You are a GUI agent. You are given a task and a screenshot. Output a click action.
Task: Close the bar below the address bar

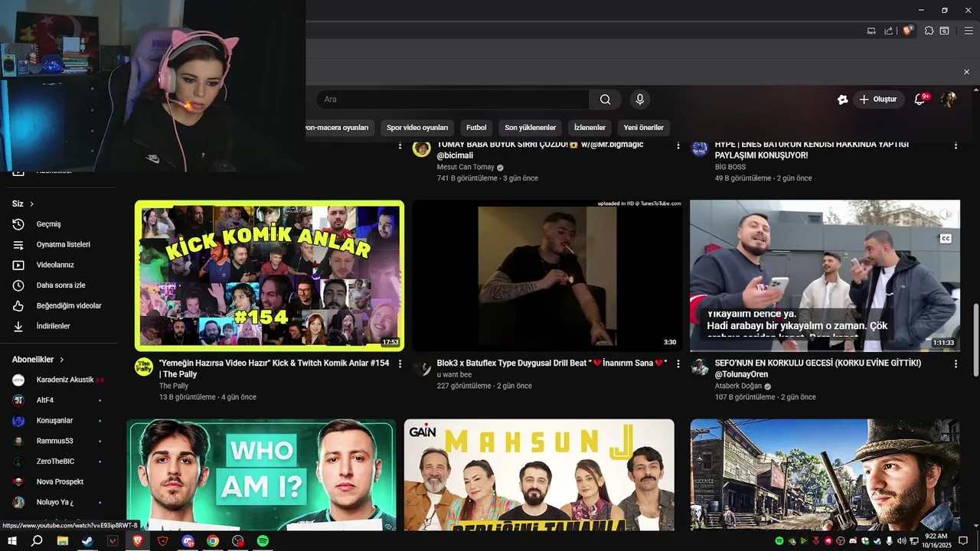pos(966,72)
